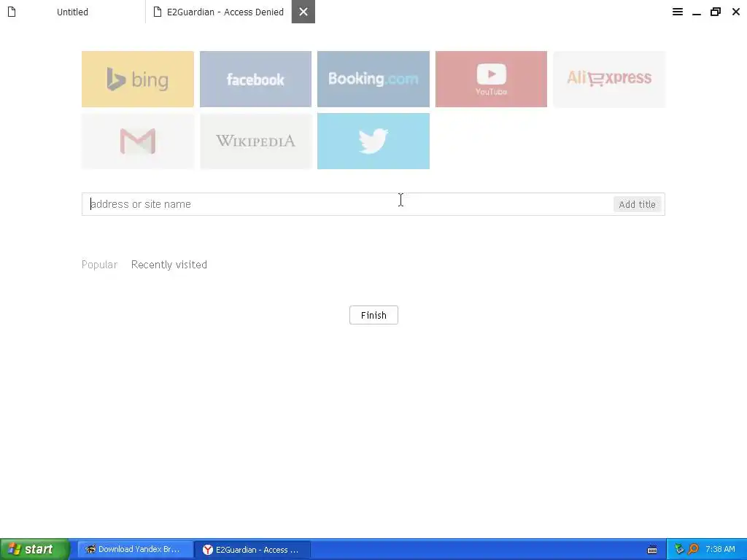747x560 pixels.
Task: Open the Booking.com tile
Action: coord(373,79)
